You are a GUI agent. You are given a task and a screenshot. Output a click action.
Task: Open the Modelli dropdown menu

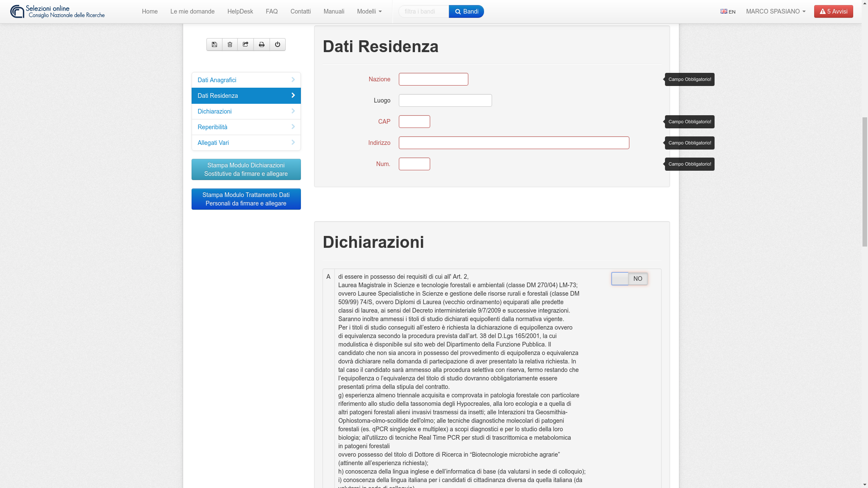369,11
